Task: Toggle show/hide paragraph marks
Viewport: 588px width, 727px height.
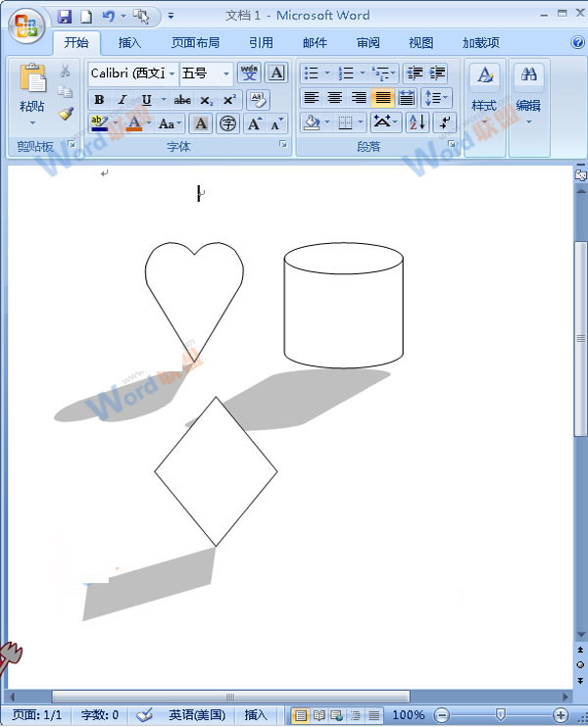Action: coord(445,122)
